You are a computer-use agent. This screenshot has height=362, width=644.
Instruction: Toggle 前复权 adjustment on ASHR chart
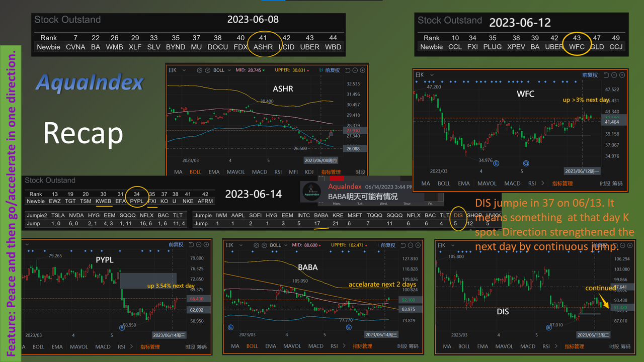[x=333, y=70]
